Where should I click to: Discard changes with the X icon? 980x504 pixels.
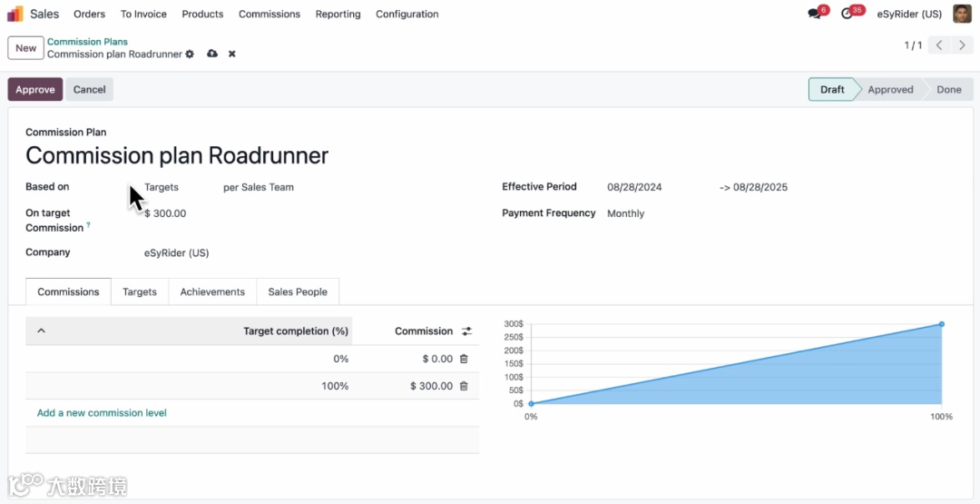pos(232,54)
